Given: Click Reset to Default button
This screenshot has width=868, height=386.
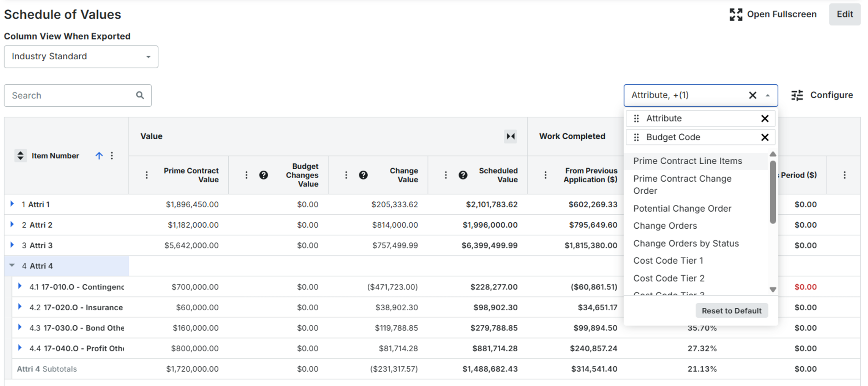Looking at the screenshot, I should coord(731,311).
